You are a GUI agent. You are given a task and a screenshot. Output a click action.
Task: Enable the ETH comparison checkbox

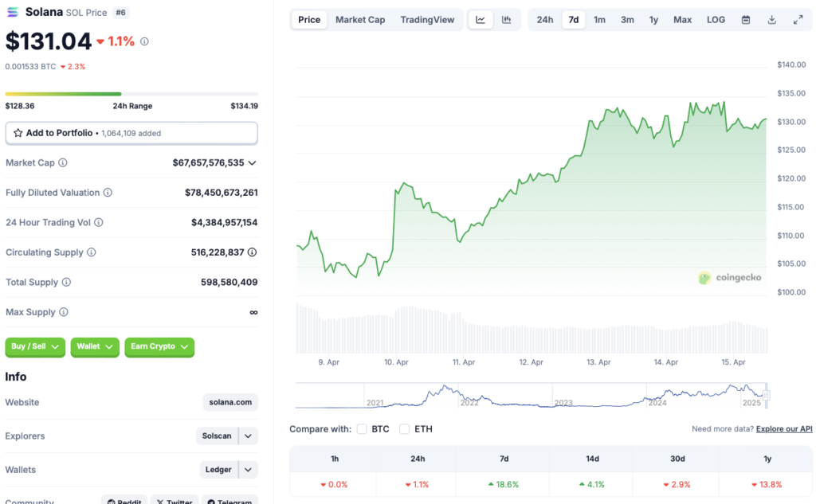pos(405,429)
